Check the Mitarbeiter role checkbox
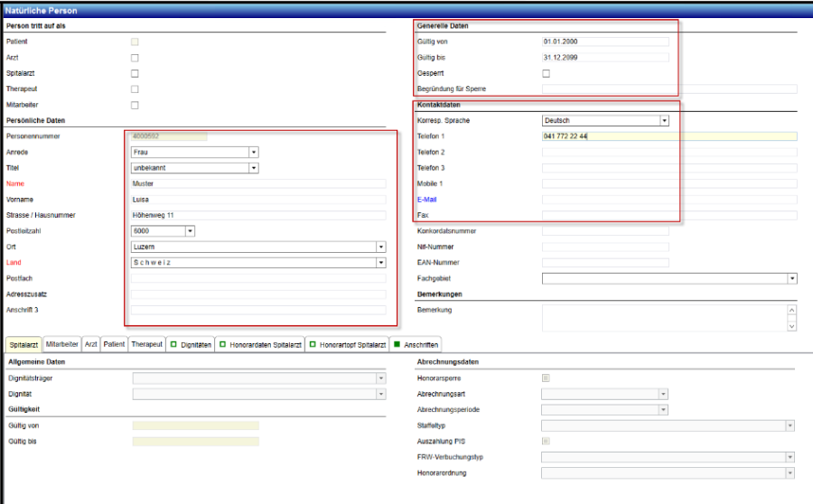The height and width of the screenshot is (504, 813). pos(135,105)
